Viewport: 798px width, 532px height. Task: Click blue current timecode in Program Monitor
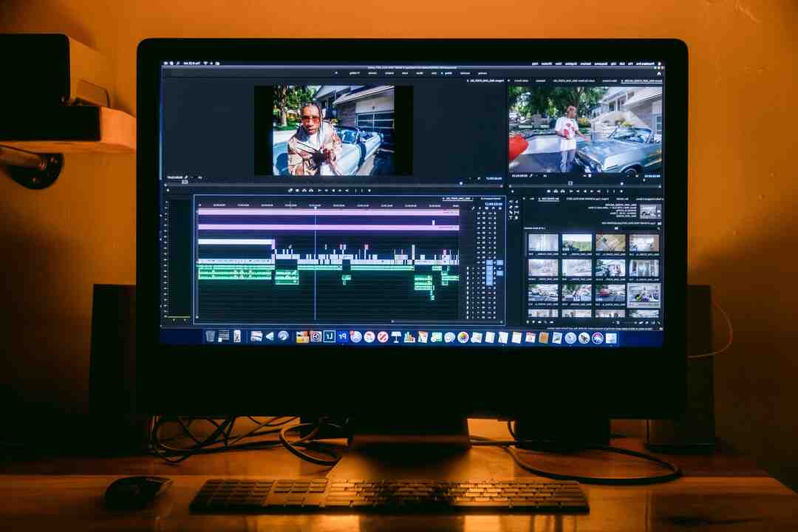(x=494, y=178)
